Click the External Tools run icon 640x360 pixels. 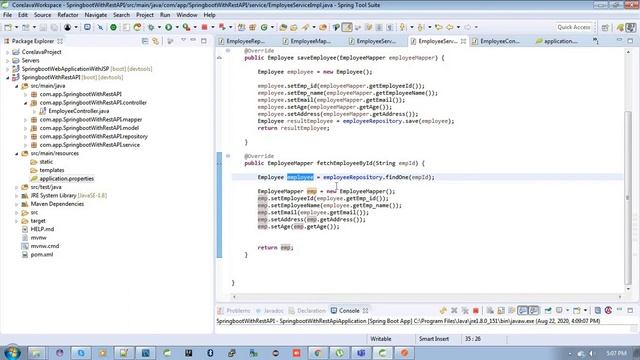pos(187,27)
